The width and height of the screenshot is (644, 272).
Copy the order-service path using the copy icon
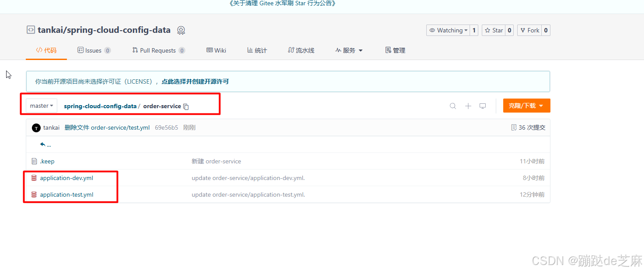pyautogui.click(x=186, y=106)
